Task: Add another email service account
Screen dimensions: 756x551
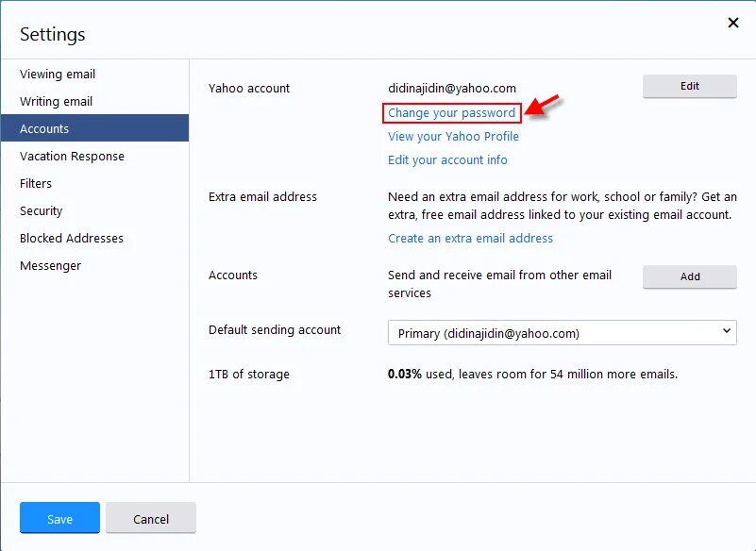Action: (x=690, y=276)
